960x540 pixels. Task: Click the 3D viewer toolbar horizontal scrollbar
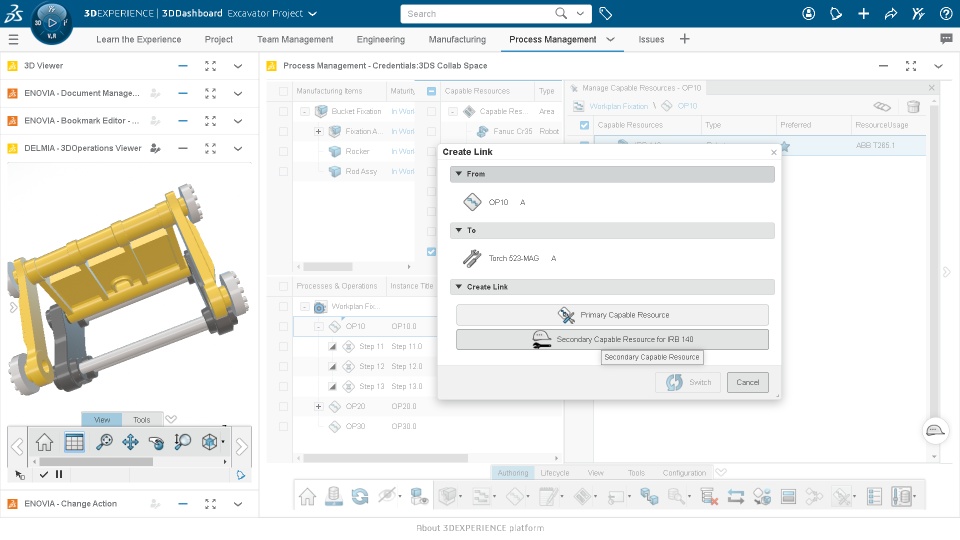tap(96, 462)
